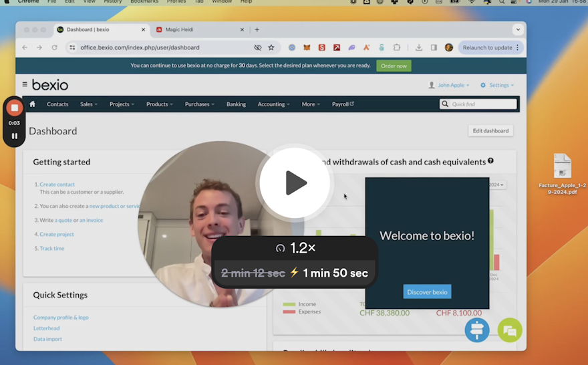Pause the recording timer
The image size is (588, 365).
(14, 136)
